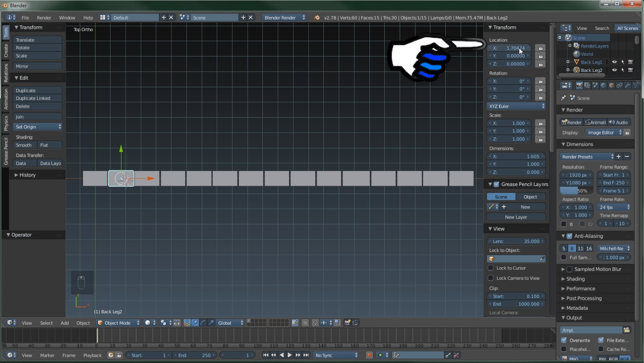The image size is (644, 363).
Task: Enable Lock Camera to View checkbox
Action: tap(491, 278)
